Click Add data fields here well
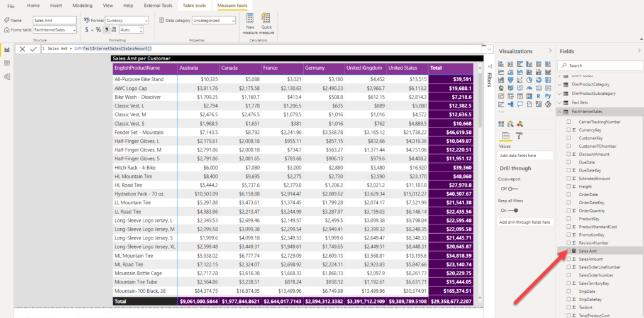The height and width of the screenshot is (318, 644). coord(525,155)
